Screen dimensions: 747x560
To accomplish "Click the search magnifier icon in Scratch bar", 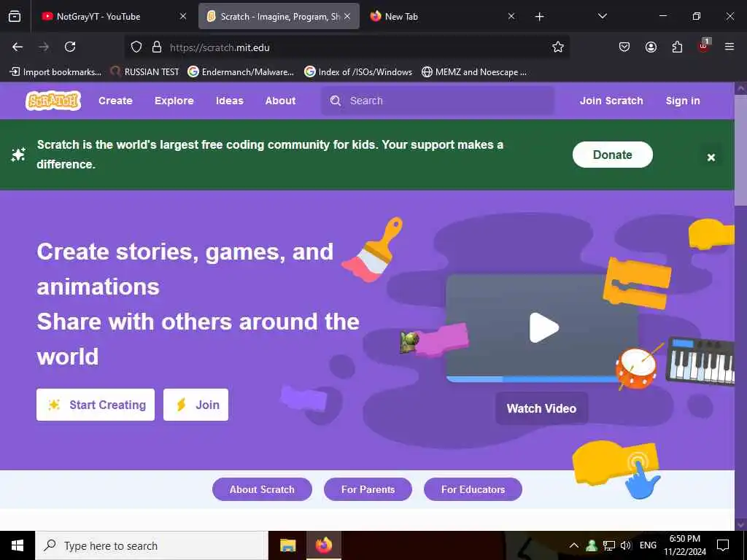I will 336,101.
